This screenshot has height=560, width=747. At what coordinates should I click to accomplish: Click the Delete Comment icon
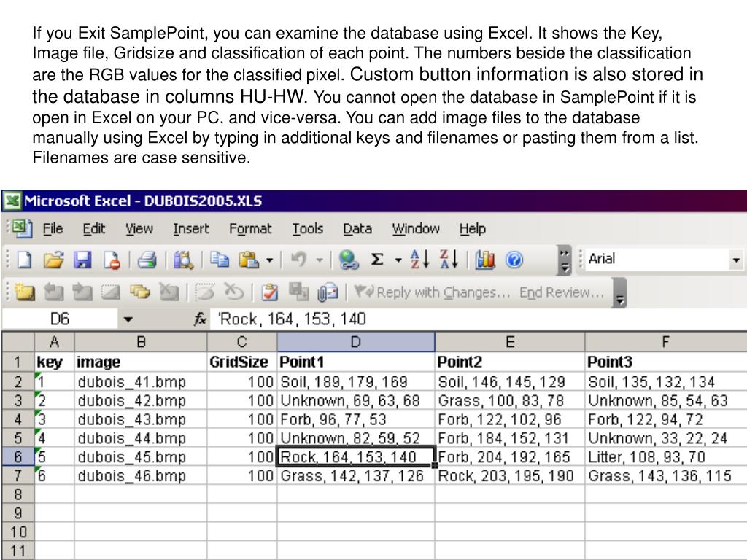click(x=169, y=292)
